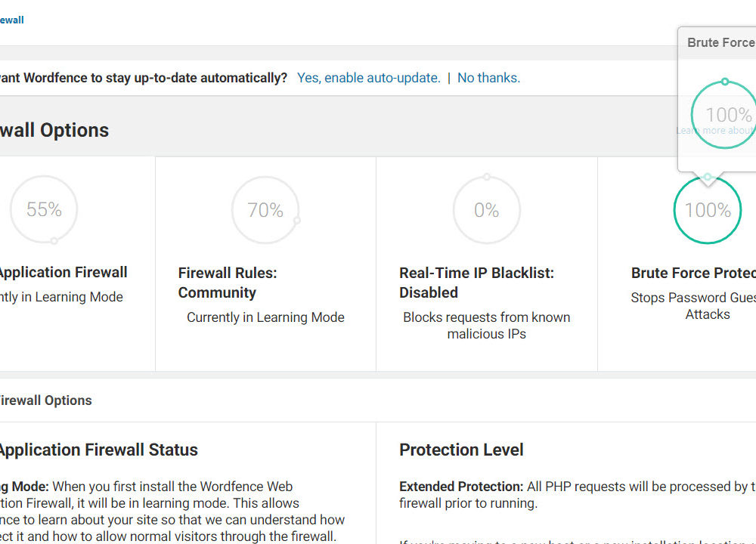Image resolution: width=756 pixels, height=544 pixels.
Task: Dismiss the auto-update prompt with No thanks
Action: click(488, 78)
